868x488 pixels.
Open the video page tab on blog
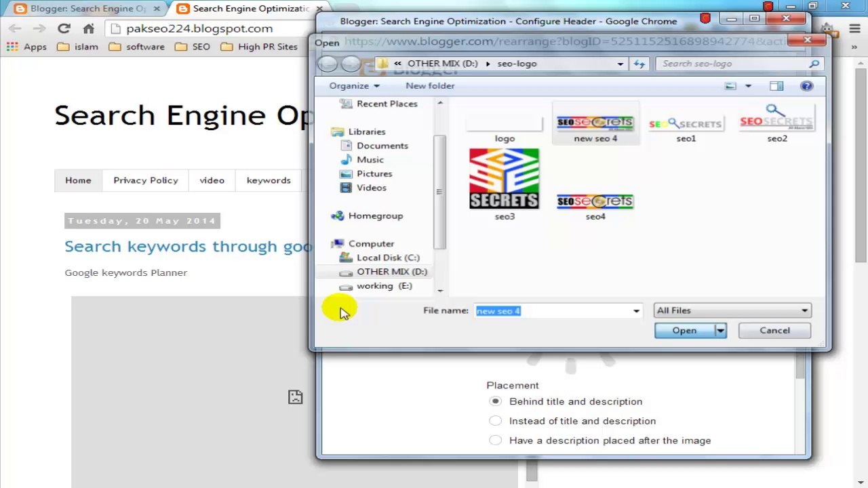(212, 180)
